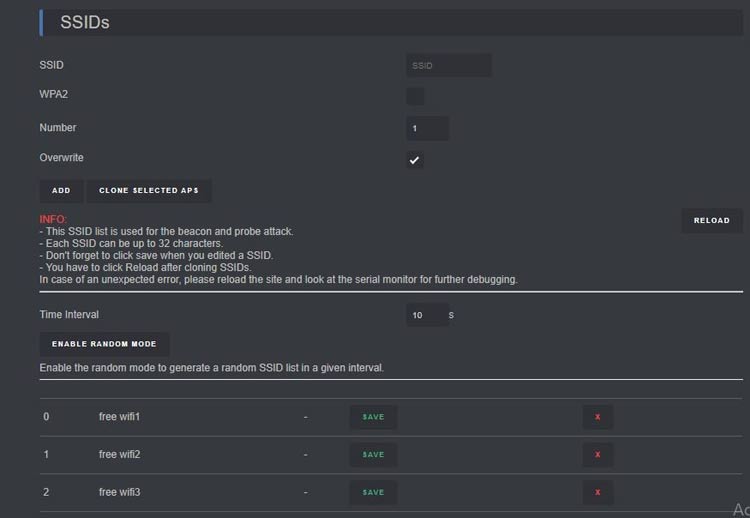Viewport: 750px width, 518px height.
Task: Reload the SSID list
Action: 712,220
